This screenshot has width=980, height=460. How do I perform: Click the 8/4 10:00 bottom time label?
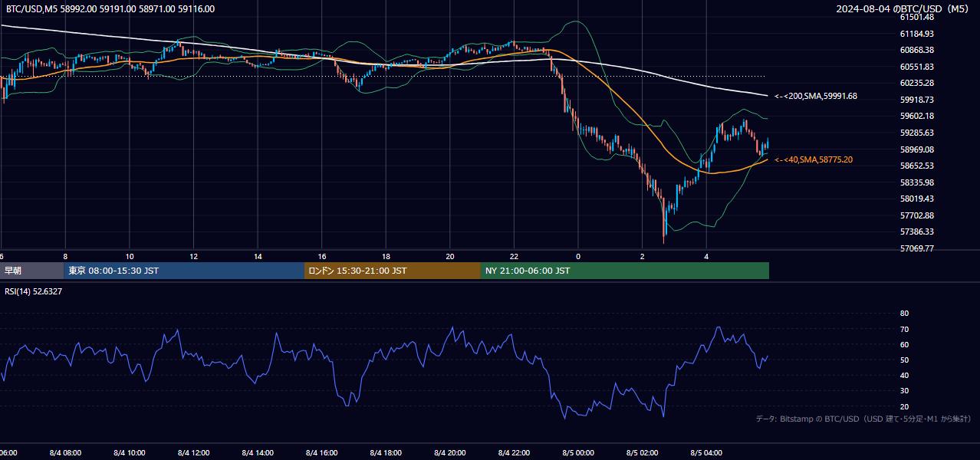pyautogui.click(x=130, y=453)
